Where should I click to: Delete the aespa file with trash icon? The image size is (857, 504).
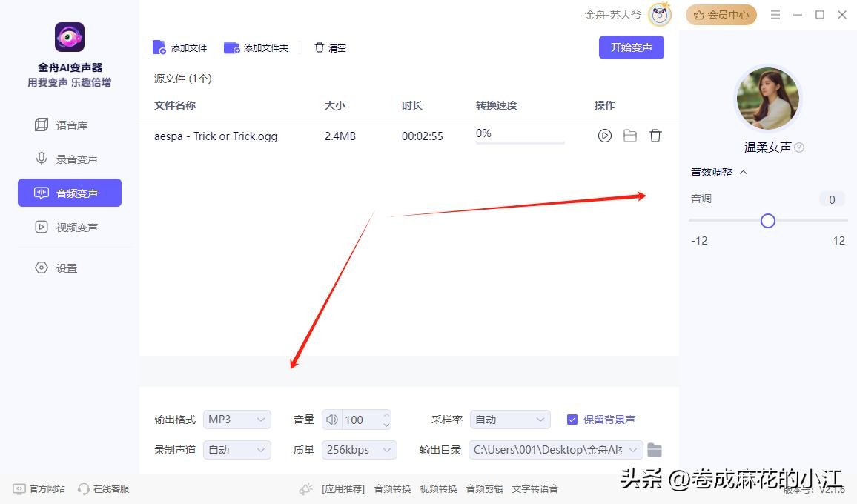[655, 136]
